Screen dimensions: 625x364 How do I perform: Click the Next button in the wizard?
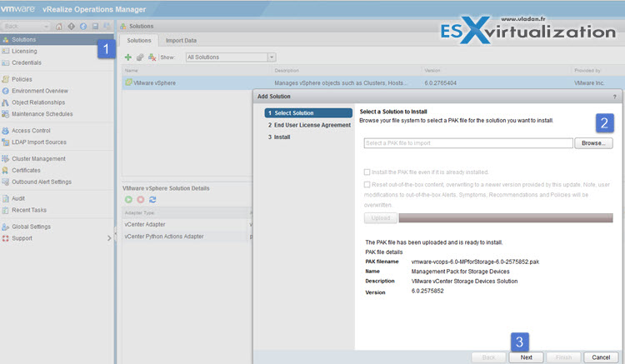526,357
